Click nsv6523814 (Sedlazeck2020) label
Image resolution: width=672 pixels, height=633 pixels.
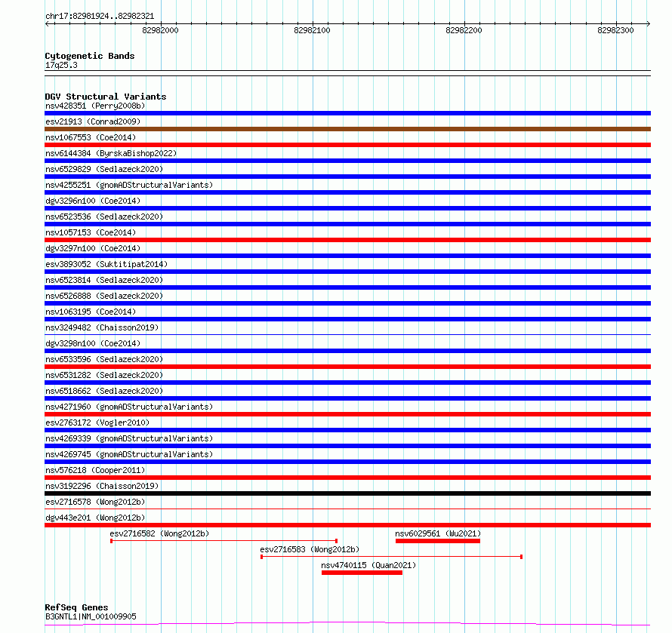point(104,280)
